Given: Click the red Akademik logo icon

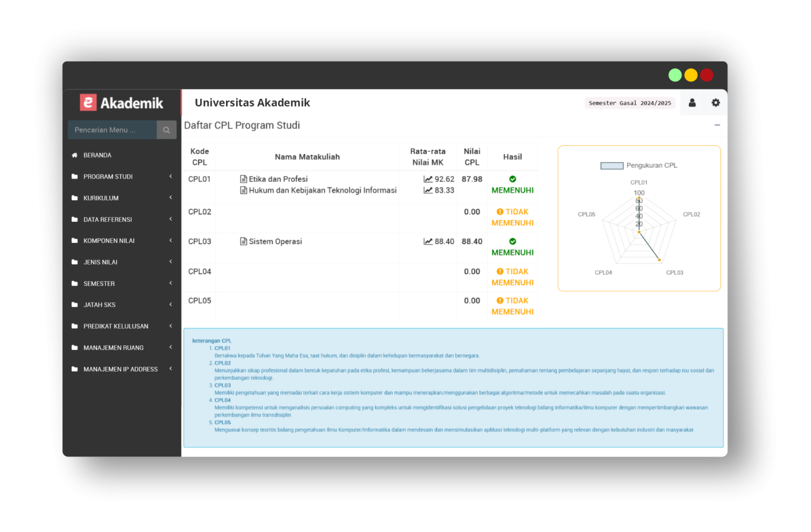Looking at the screenshot, I should click(x=89, y=102).
